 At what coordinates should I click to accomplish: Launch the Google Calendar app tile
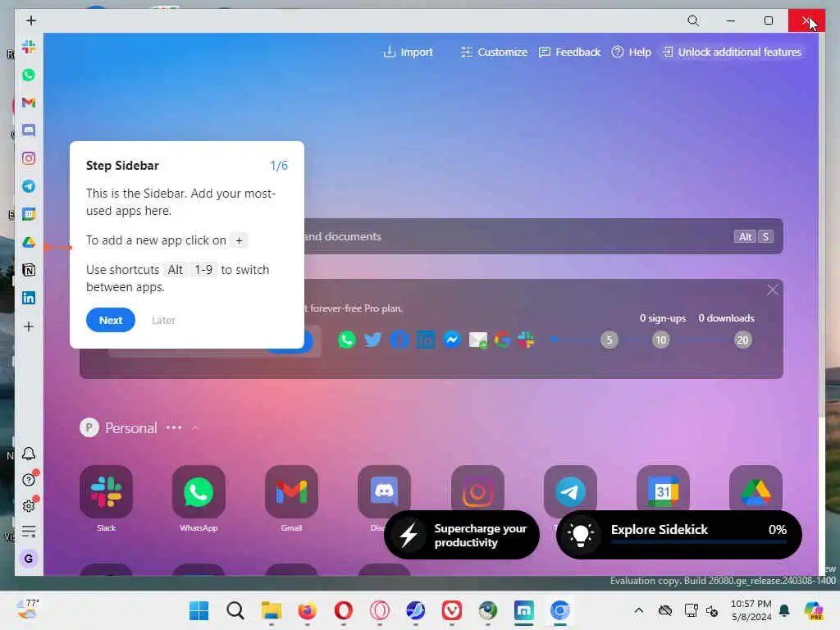coord(663,489)
